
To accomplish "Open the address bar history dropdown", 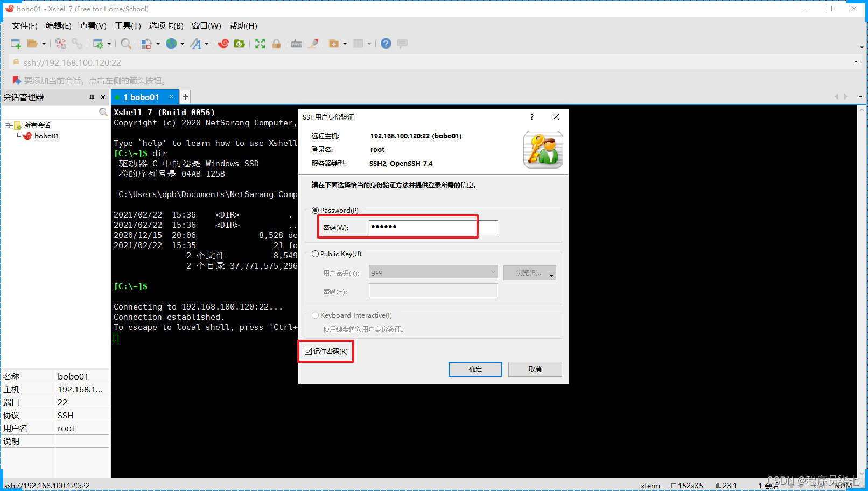I will [x=856, y=62].
